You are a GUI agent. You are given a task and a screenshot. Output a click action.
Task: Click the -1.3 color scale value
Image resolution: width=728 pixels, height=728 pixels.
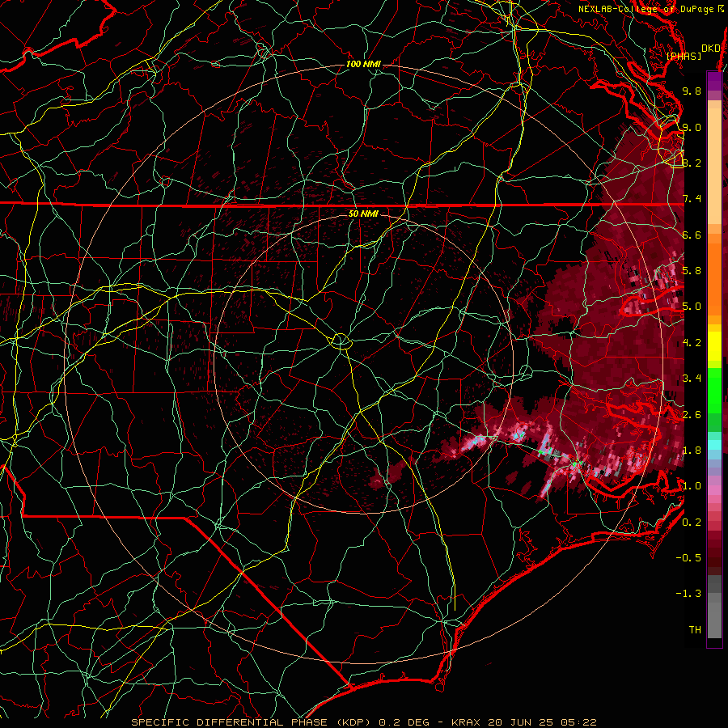688,594
